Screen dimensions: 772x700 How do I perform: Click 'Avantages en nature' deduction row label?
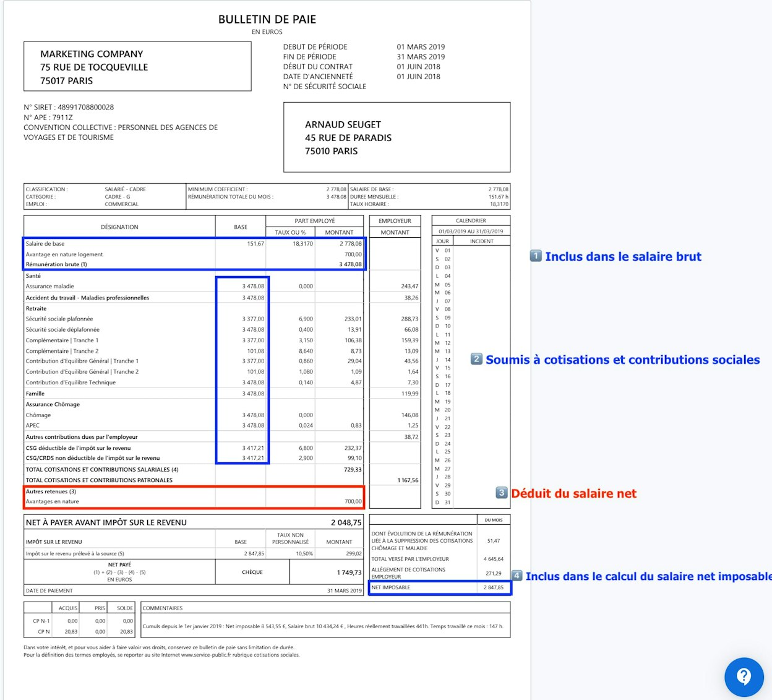pyautogui.click(x=52, y=502)
